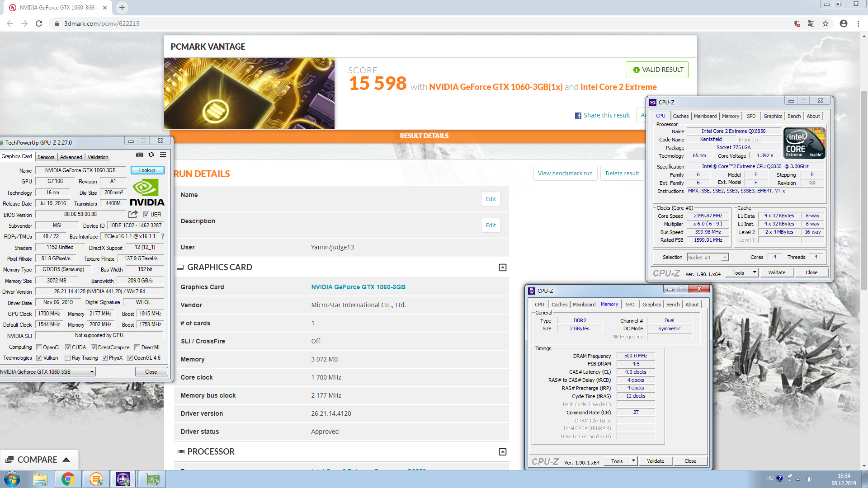Viewport: 868px width, 488px height.
Task: Toggle the DirectML checkbox
Action: tap(137, 347)
